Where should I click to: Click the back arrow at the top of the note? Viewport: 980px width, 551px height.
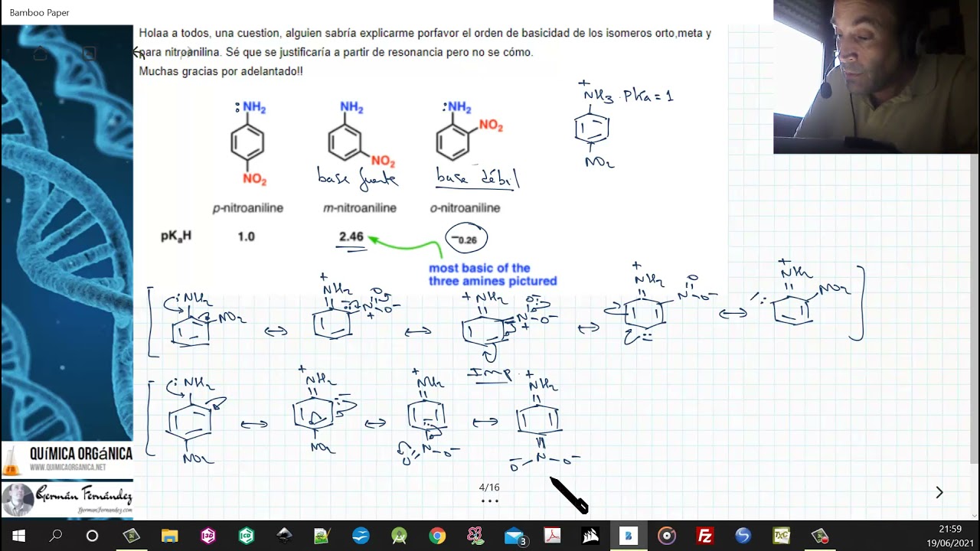pyautogui.click(x=138, y=53)
